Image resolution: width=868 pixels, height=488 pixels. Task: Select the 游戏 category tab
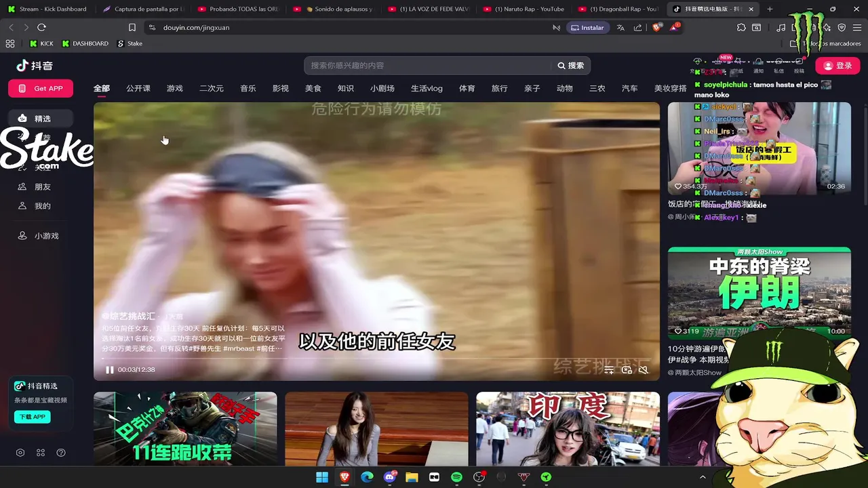tap(175, 88)
